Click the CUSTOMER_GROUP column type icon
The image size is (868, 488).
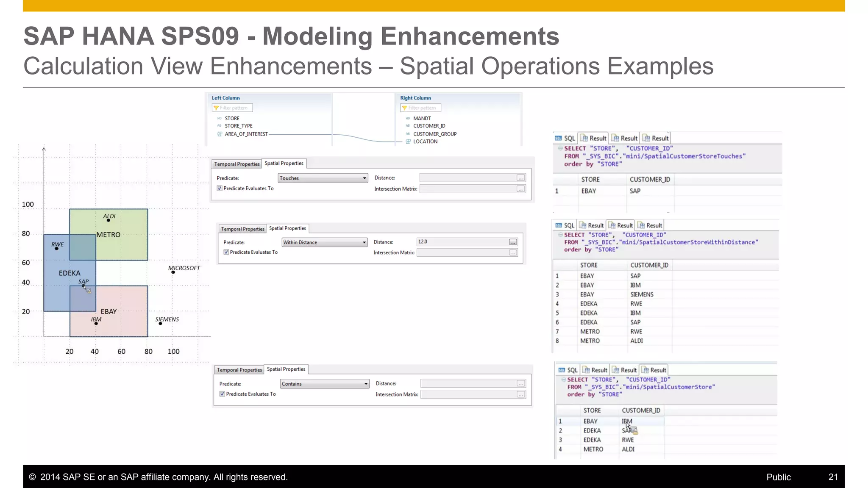(x=408, y=134)
